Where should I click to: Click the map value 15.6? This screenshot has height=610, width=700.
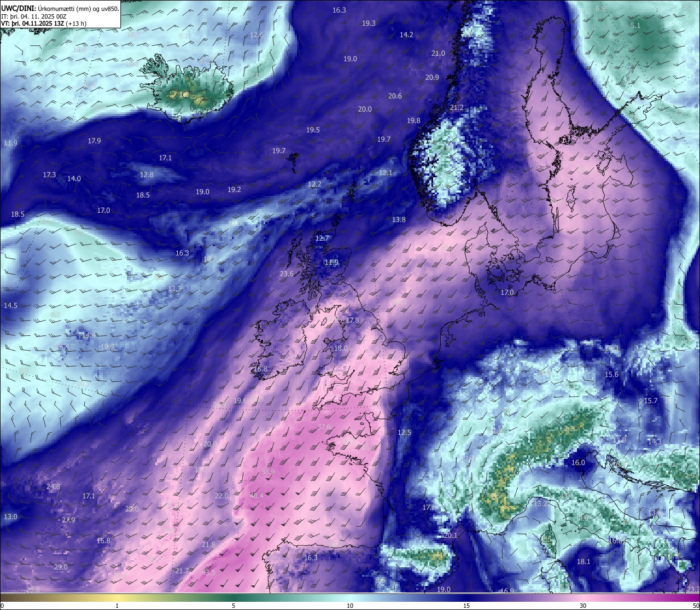pyautogui.click(x=611, y=374)
